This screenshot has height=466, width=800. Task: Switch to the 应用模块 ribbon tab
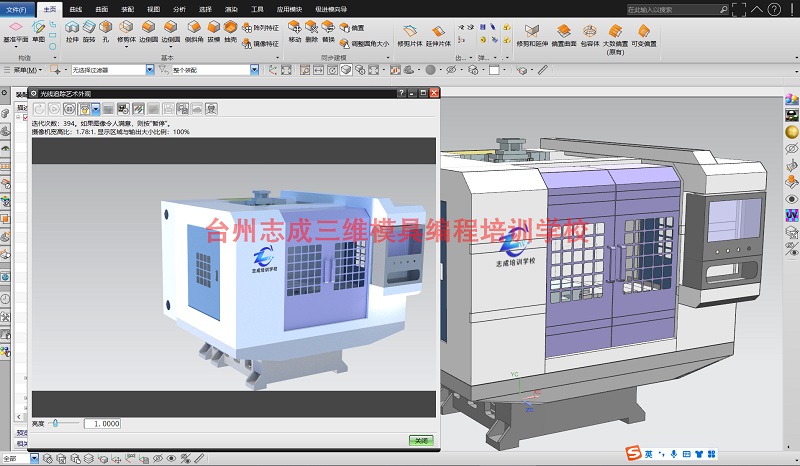289,10
